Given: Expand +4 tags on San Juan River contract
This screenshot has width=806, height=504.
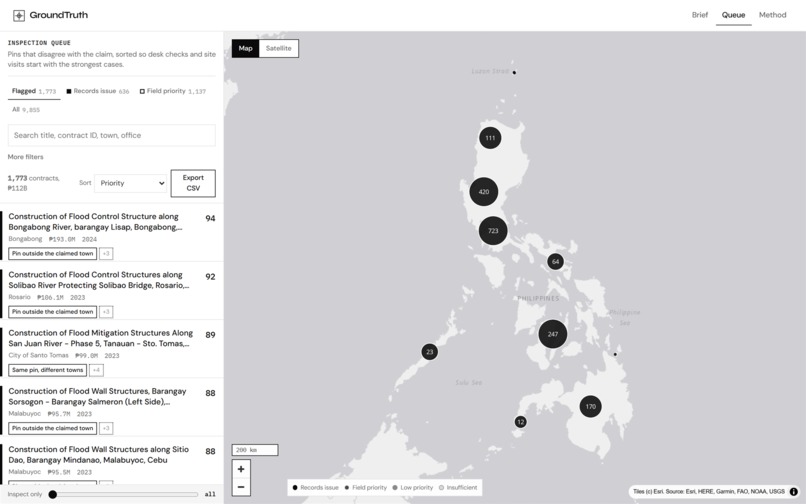Looking at the screenshot, I should pyautogui.click(x=96, y=370).
